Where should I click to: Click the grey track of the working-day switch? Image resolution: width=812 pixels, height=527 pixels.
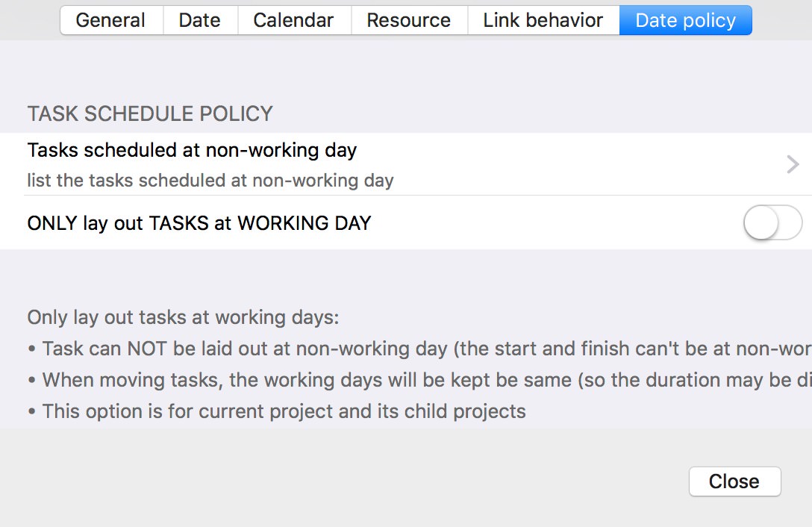(x=789, y=223)
